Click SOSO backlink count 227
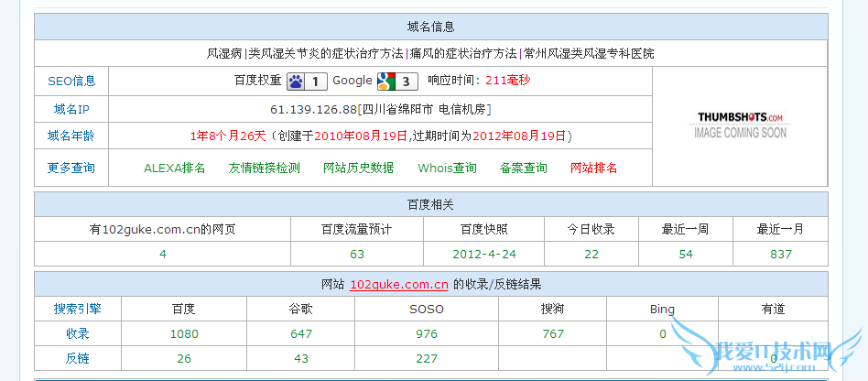The height and width of the screenshot is (381, 868). tap(427, 359)
